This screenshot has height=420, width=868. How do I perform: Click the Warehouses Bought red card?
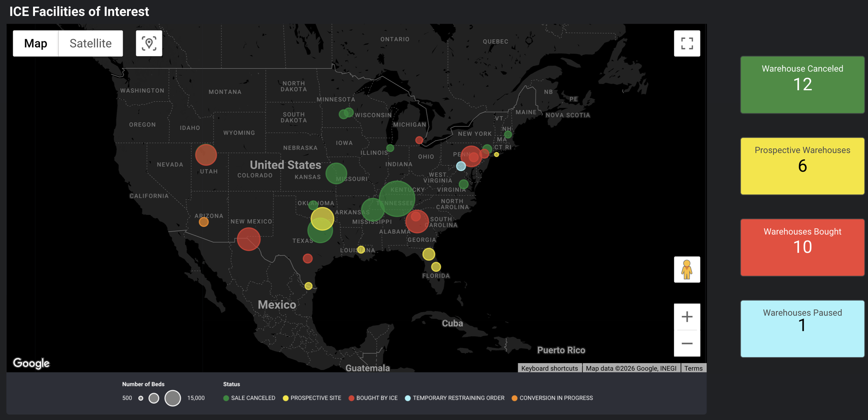tap(802, 247)
